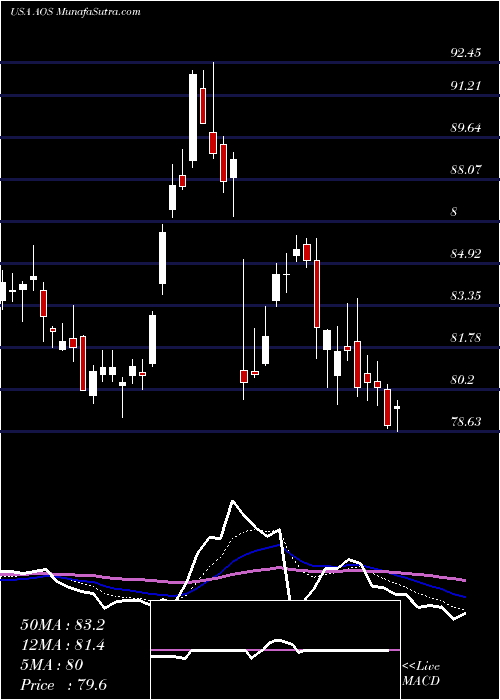Click the Live MACD label
This screenshot has width=500, height=700.
(x=421, y=674)
